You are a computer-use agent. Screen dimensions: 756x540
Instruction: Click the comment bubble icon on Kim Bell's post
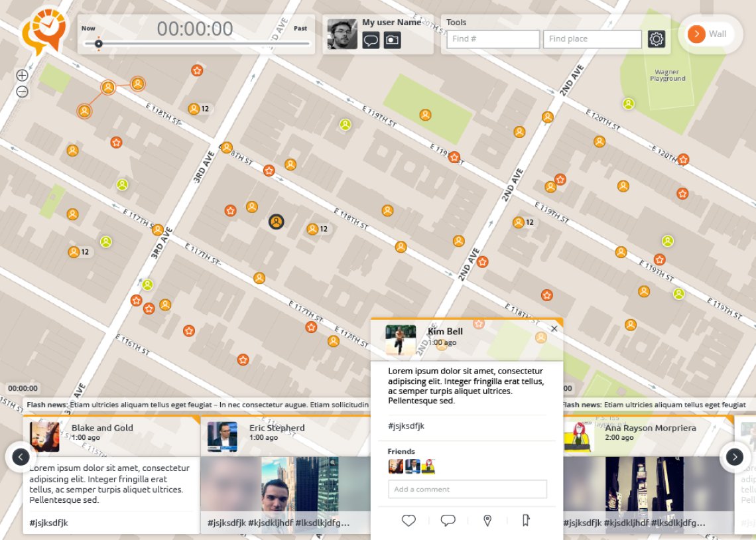click(448, 520)
